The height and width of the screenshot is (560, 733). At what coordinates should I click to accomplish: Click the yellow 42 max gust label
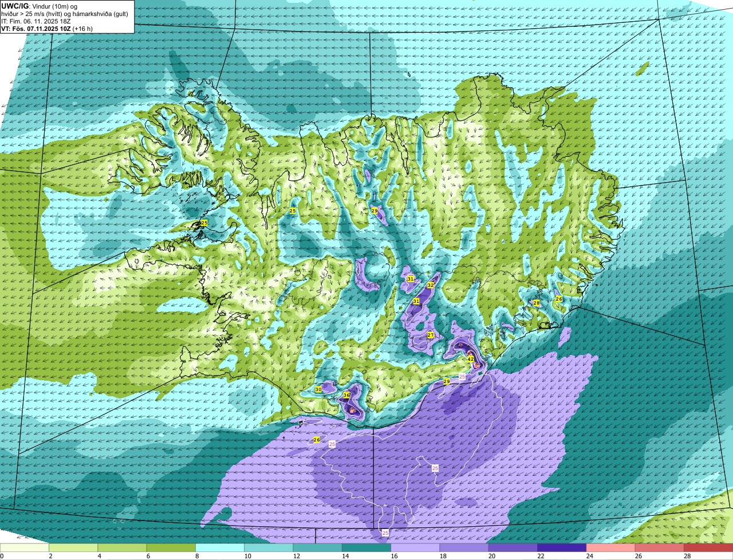point(471,359)
